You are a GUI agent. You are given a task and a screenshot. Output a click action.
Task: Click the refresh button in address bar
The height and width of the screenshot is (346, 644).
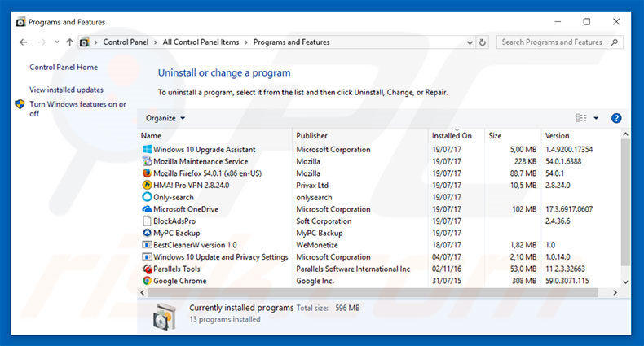point(483,42)
